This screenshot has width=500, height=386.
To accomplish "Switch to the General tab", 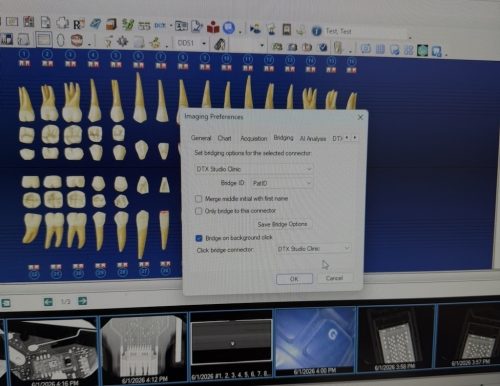I will click(x=201, y=138).
